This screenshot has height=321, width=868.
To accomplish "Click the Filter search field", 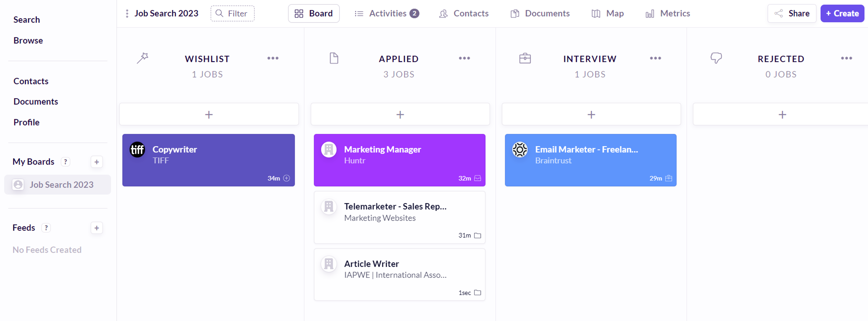I will 233,14.
